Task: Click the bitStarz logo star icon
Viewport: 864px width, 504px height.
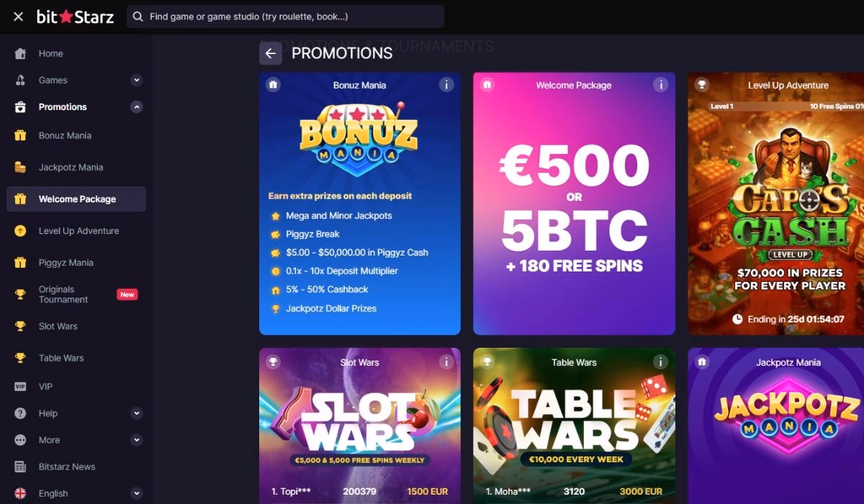Action: pyautogui.click(x=66, y=17)
